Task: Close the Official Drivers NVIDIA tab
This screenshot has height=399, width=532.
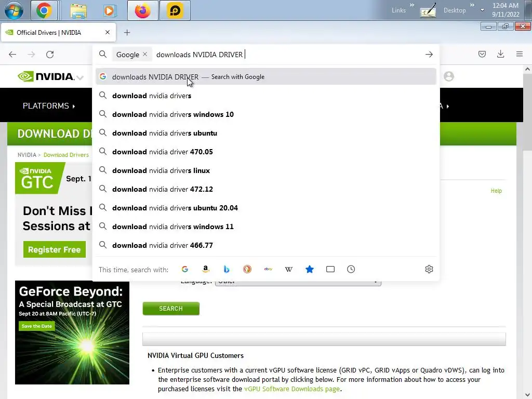Action: coord(108,32)
